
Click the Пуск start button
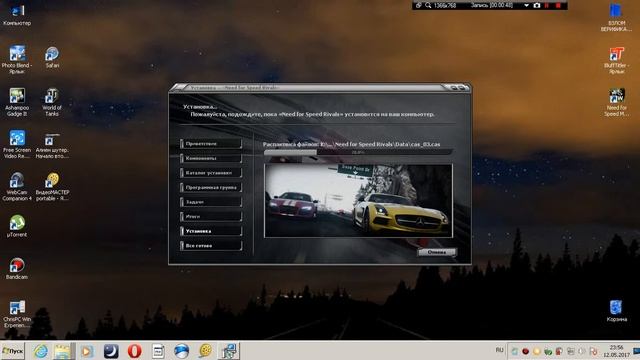tap(13, 351)
